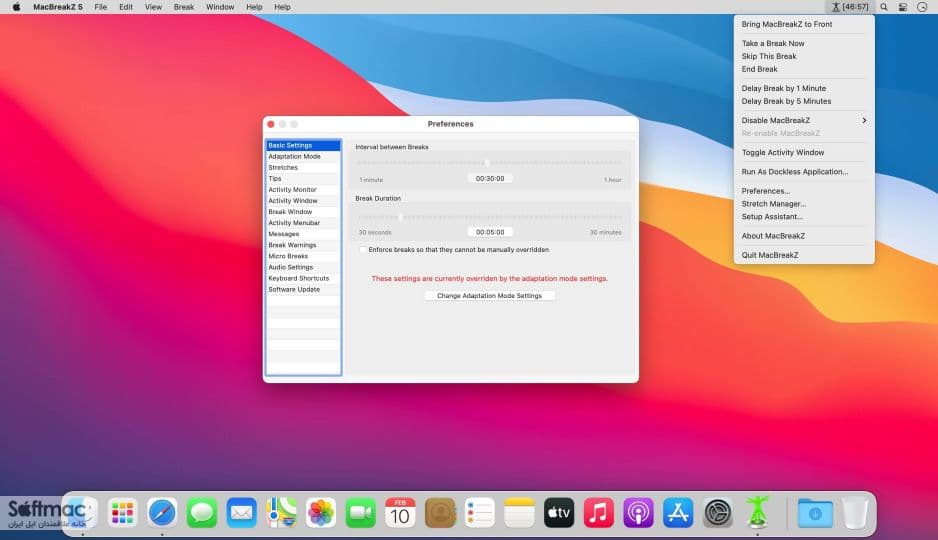Click the 00:05:00 duration field
938x540 pixels.
click(x=490, y=232)
